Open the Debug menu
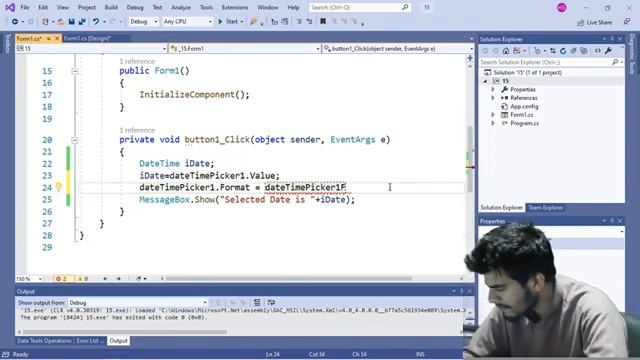Screen dimensions: 640x360 pyautogui.click(x=135, y=7)
